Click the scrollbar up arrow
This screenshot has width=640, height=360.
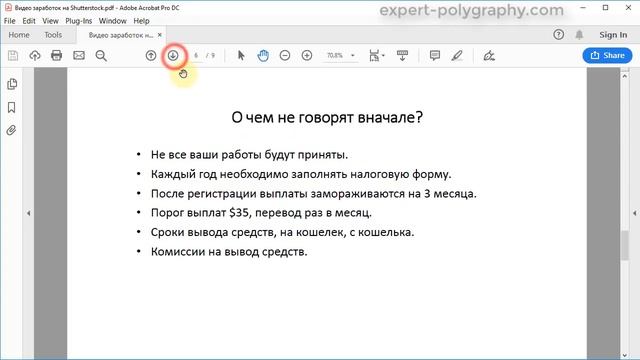pyautogui.click(x=624, y=76)
